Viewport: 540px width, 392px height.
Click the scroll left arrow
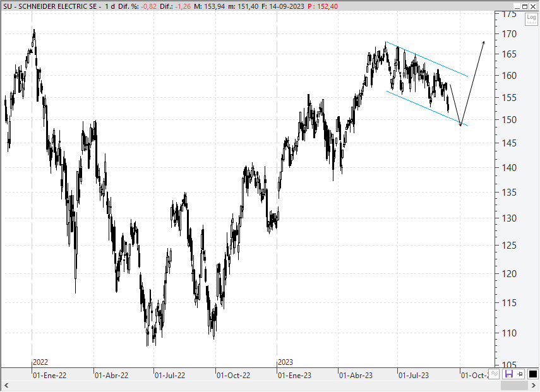tap(6, 385)
